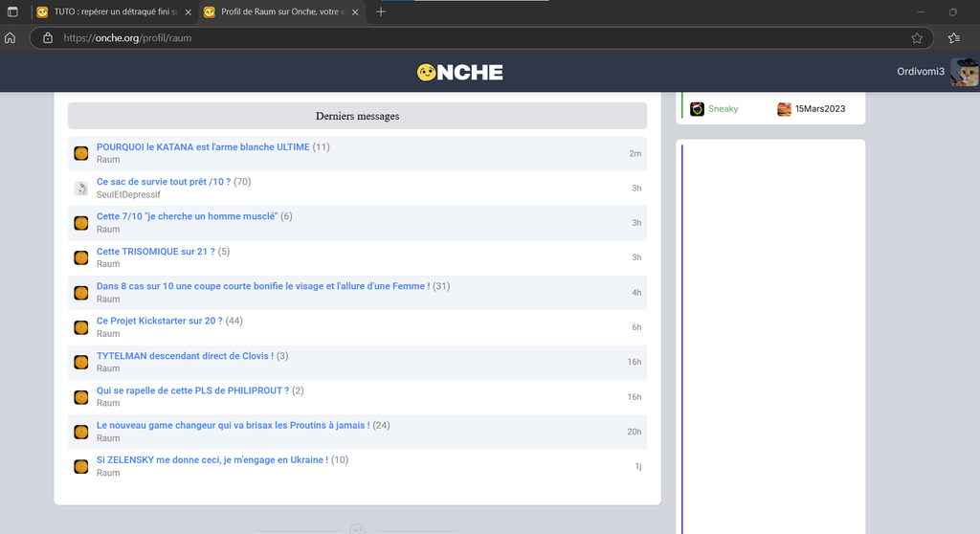Screen dimensions: 980x534
Task: Click author SeulEtDepressif under sac de survie
Action: (128, 194)
